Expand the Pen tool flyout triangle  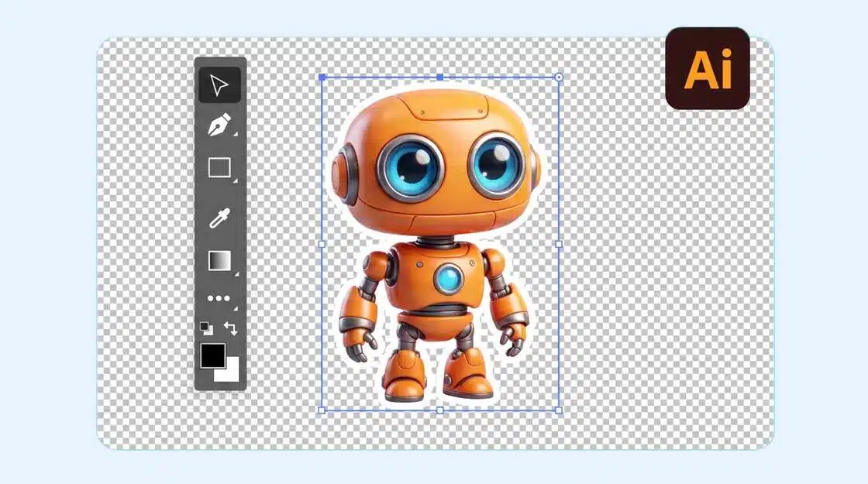click(236, 135)
